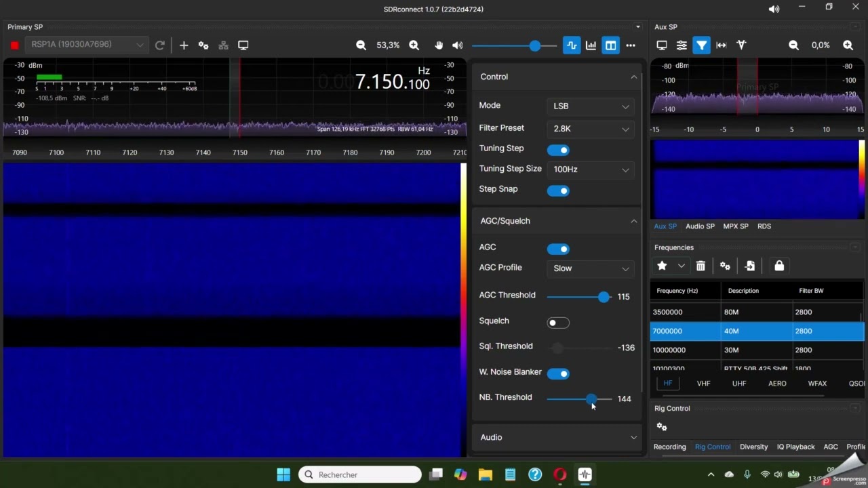This screenshot has height=488, width=868.
Task: Click the Aux SP peak marker icon
Action: pos(741,45)
